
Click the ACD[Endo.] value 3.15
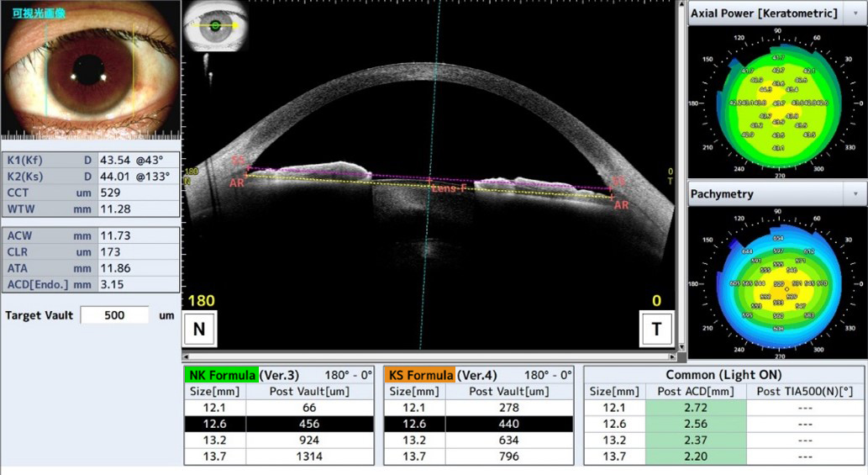click(x=112, y=284)
